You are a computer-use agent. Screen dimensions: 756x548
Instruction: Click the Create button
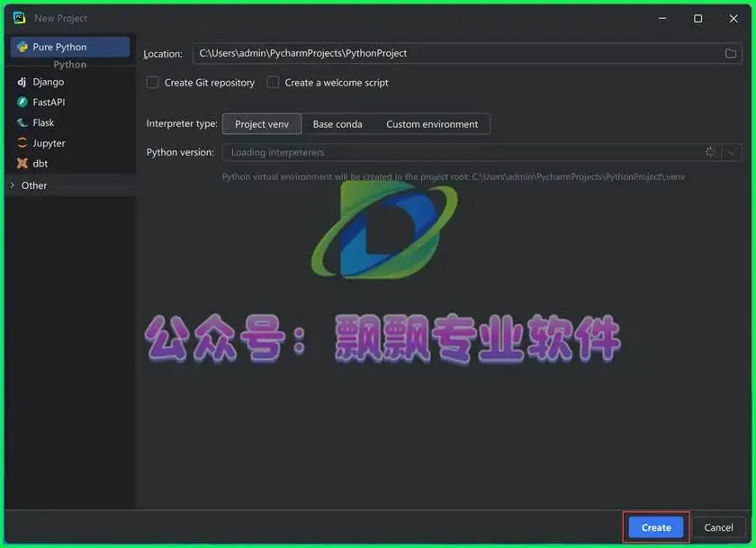coord(656,527)
